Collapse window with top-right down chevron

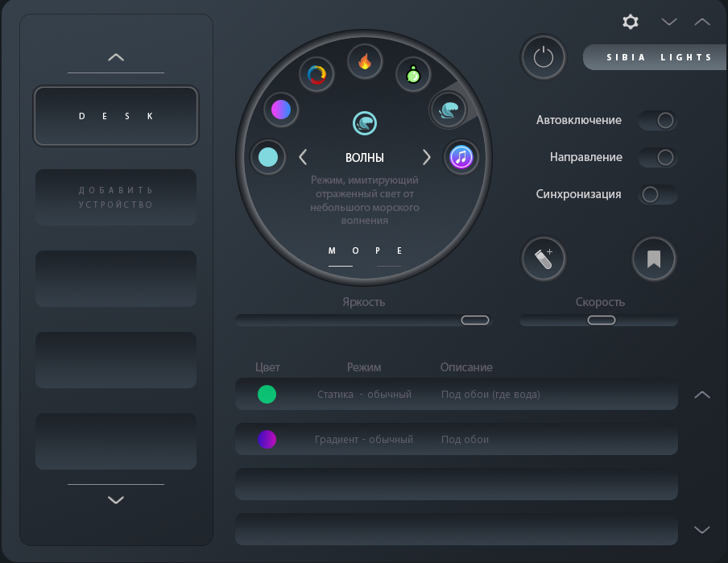click(669, 22)
